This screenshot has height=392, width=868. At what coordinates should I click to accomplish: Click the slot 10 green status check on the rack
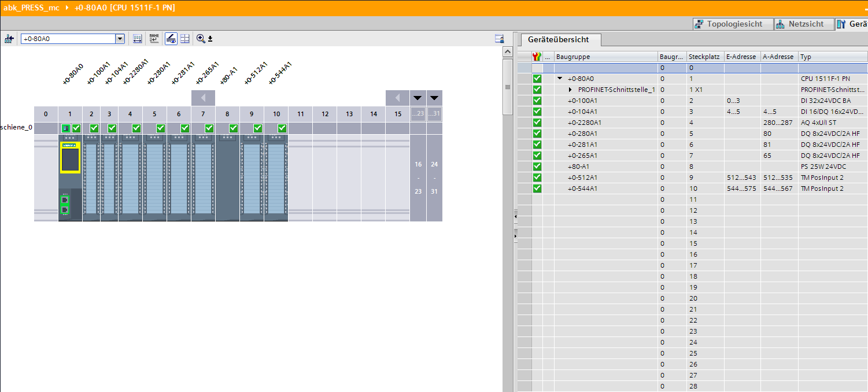coord(282,128)
